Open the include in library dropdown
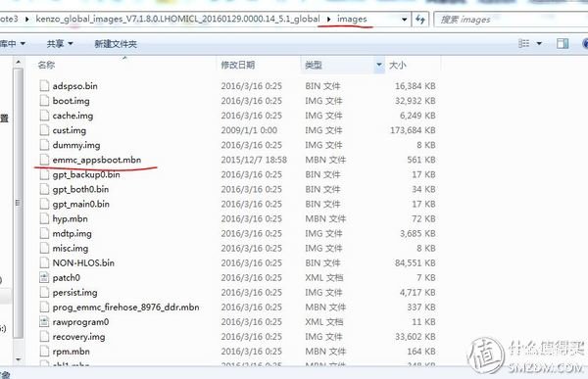This screenshot has width=588, height=379. 13,44
